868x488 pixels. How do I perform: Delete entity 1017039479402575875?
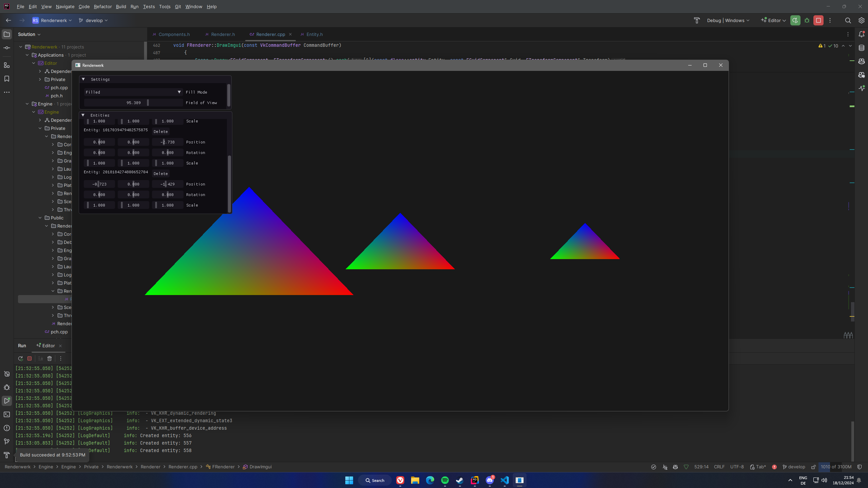tap(161, 132)
